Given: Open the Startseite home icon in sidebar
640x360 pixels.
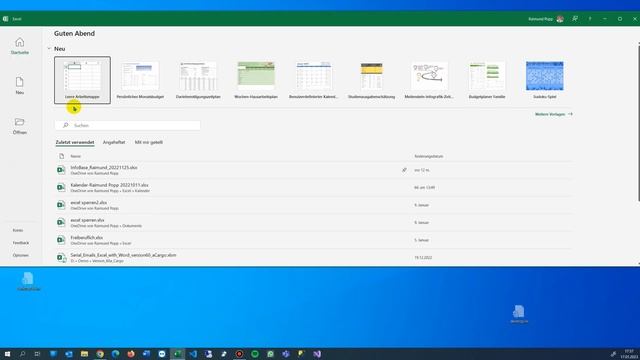Looking at the screenshot, I should 20,42.
